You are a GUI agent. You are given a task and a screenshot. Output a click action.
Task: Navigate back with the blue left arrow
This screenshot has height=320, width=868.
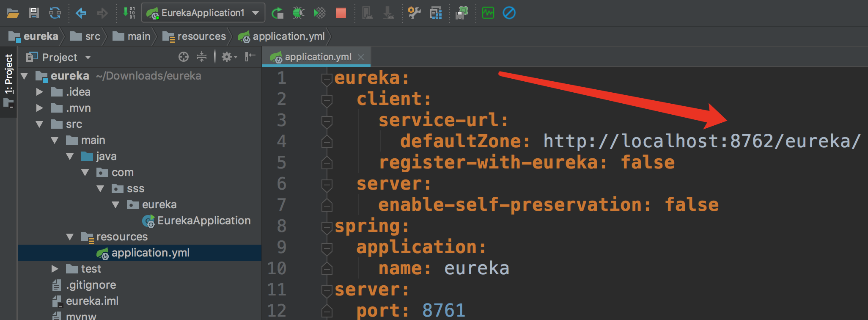click(x=81, y=13)
